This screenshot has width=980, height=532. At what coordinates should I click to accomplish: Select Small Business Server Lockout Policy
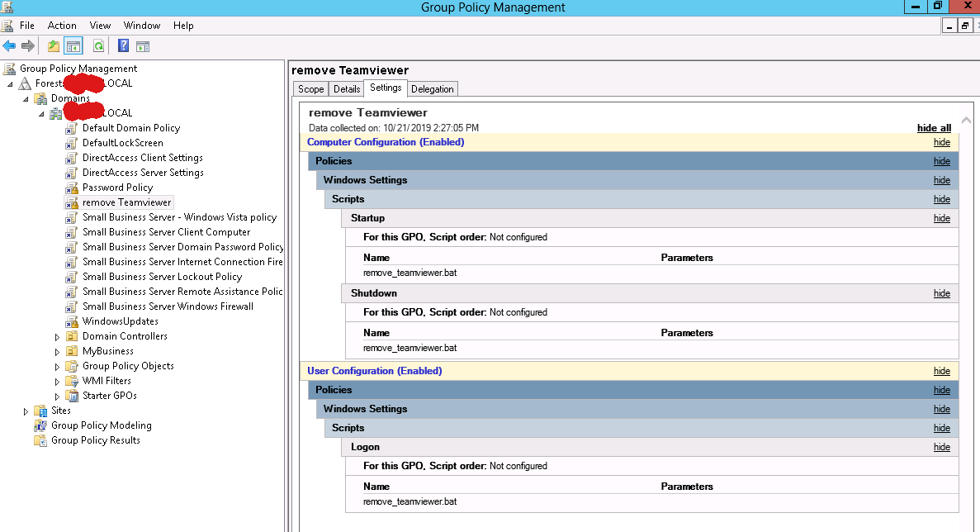(x=162, y=277)
